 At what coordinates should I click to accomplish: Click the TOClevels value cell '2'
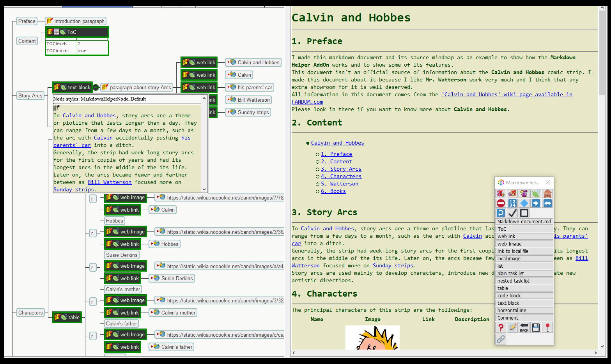point(92,44)
